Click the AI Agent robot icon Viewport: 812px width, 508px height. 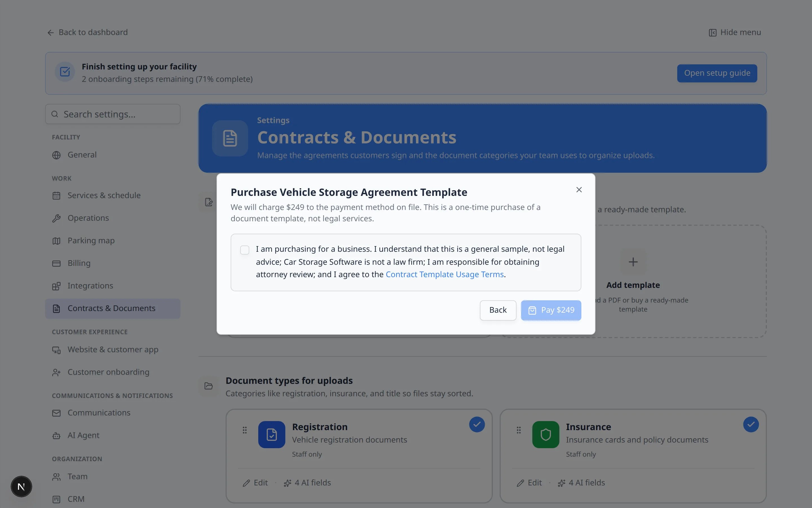pos(56,436)
